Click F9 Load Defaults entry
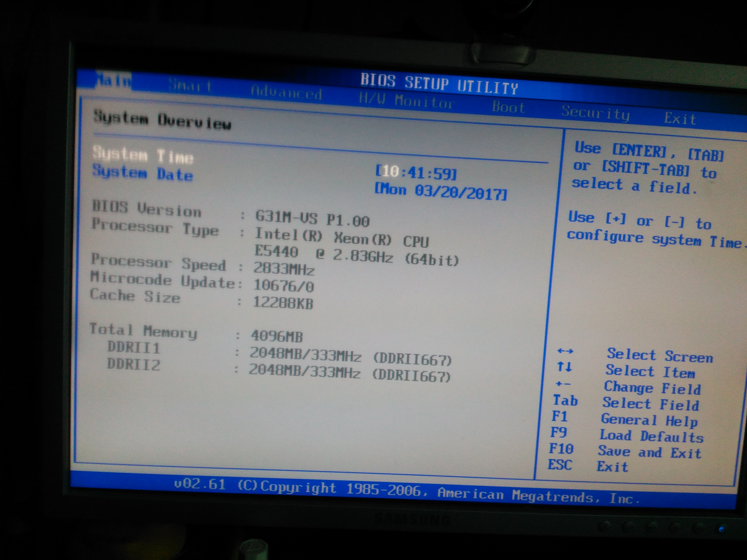 (627, 435)
